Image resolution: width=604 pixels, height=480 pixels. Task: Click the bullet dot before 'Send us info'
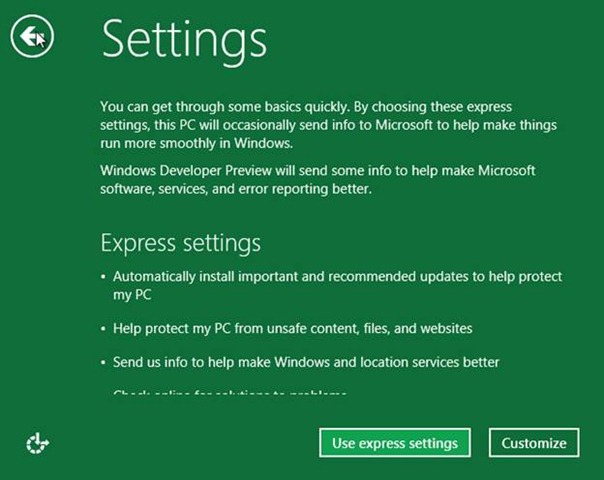103,363
